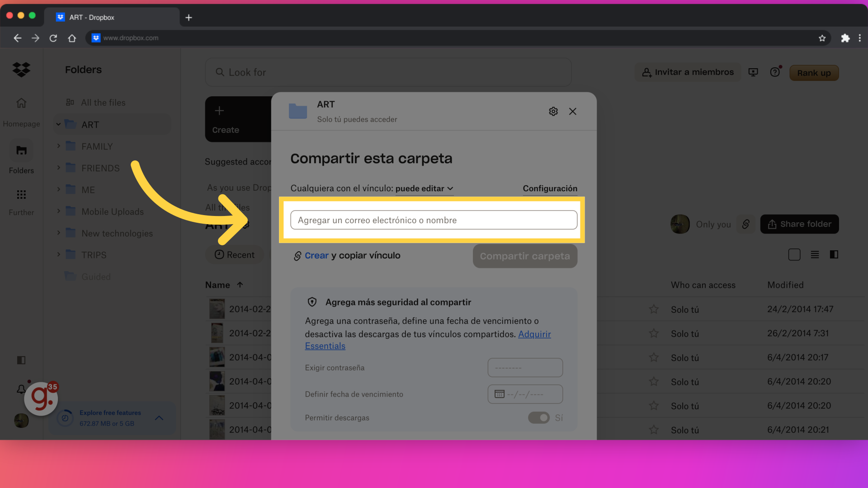This screenshot has height=488, width=868.
Task: Click the Configuración link in share dialog
Action: click(x=549, y=189)
